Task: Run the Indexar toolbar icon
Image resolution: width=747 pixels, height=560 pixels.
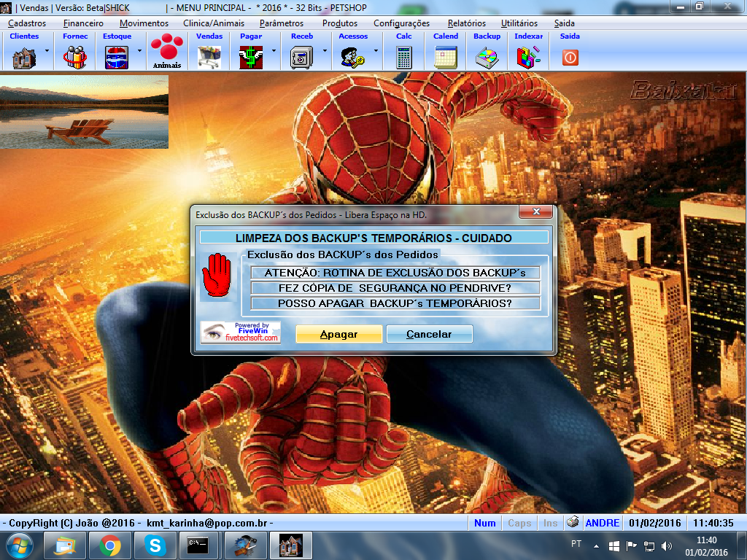Action: tap(528, 56)
